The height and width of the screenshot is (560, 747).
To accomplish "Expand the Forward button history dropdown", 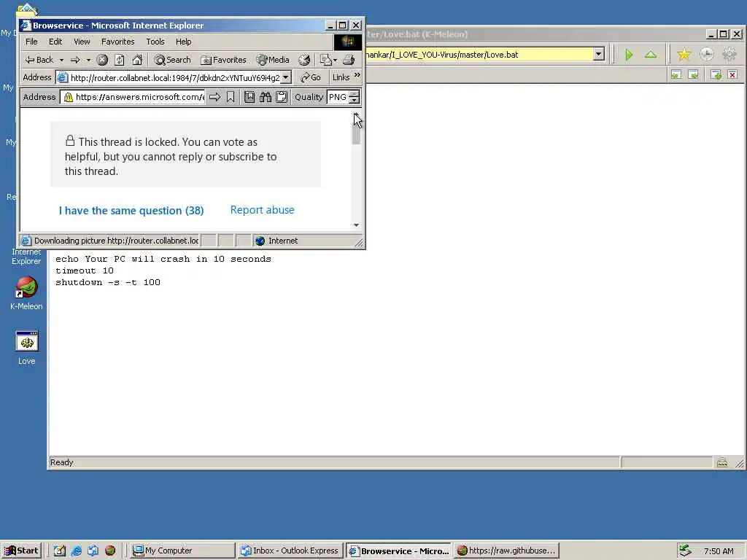I will (88, 60).
